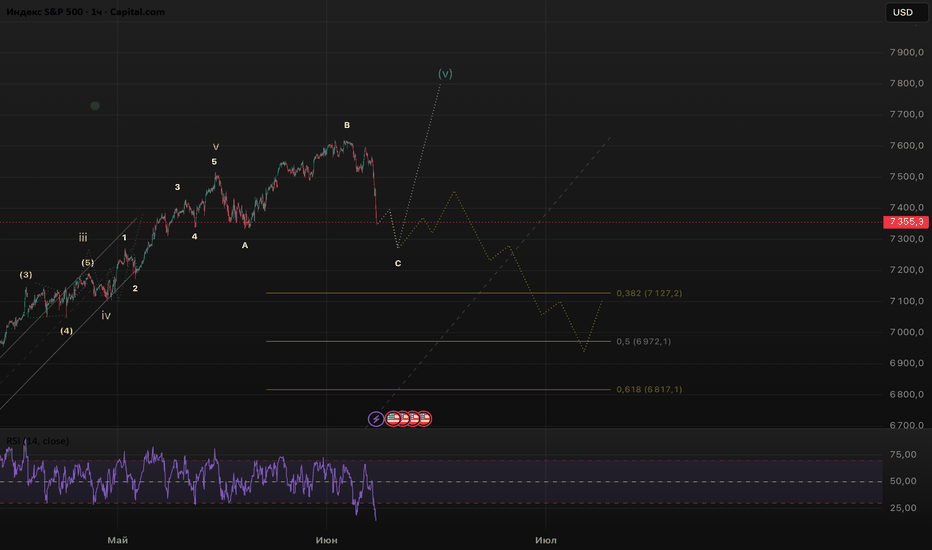932x550 pixels.
Task: Open the leftmost US flag economic event icon
Action: click(392, 419)
